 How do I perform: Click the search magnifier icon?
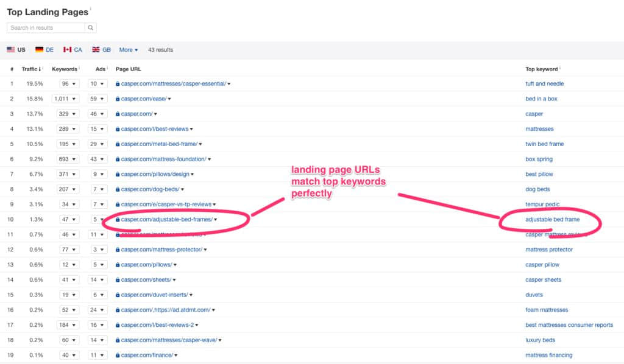(x=90, y=28)
